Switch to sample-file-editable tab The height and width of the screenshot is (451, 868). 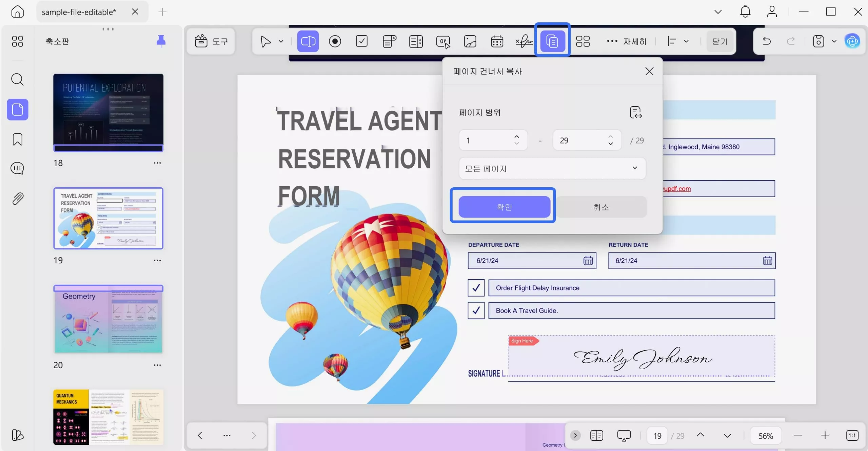(x=79, y=12)
